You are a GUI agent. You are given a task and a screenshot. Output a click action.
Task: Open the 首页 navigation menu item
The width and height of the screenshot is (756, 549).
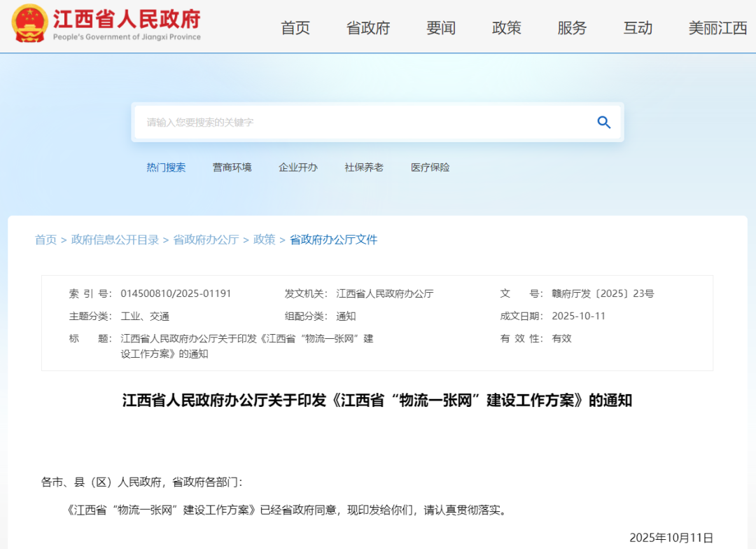coord(295,28)
